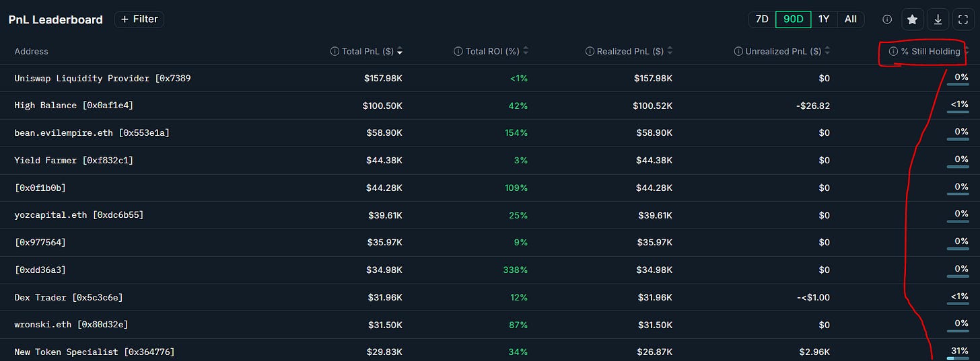The width and height of the screenshot is (980, 361).
Task: Expand leaderboard to fullscreen
Action: pyautogui.click(x=963, y=19)
